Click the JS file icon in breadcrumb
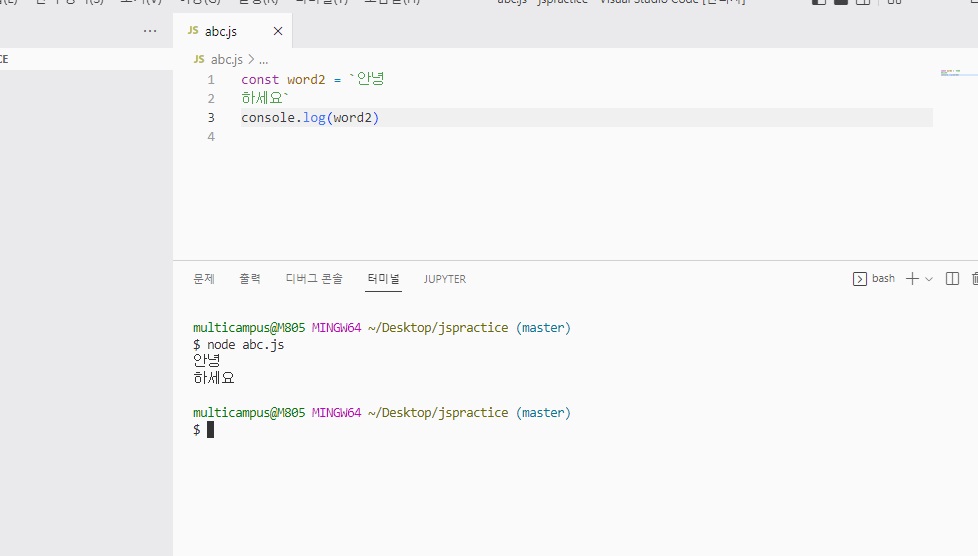Viewport: 978px width, 556px height. (199, 59)
